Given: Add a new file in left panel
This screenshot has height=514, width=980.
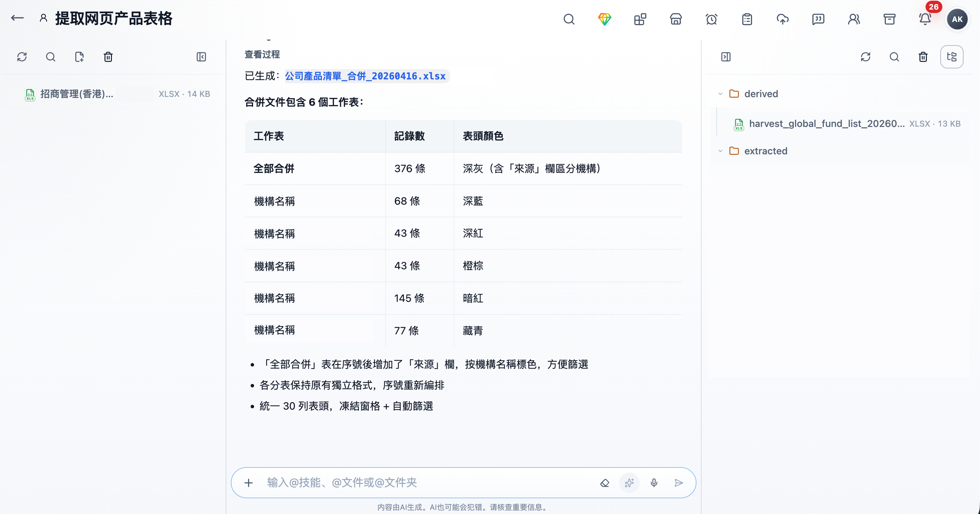Looking at the screenshot, I should (x=79, y=57).
